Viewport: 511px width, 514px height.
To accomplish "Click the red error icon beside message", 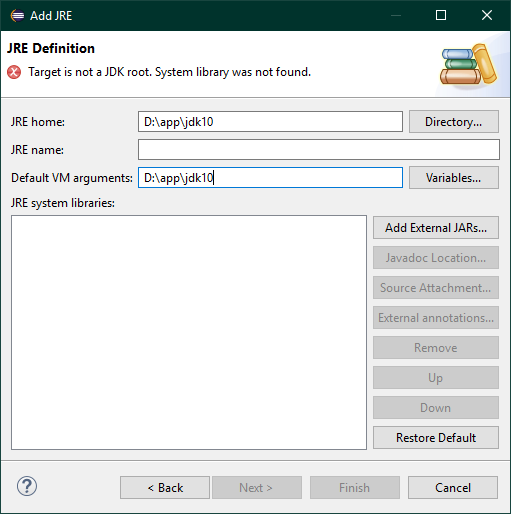I will click(14, 72).
